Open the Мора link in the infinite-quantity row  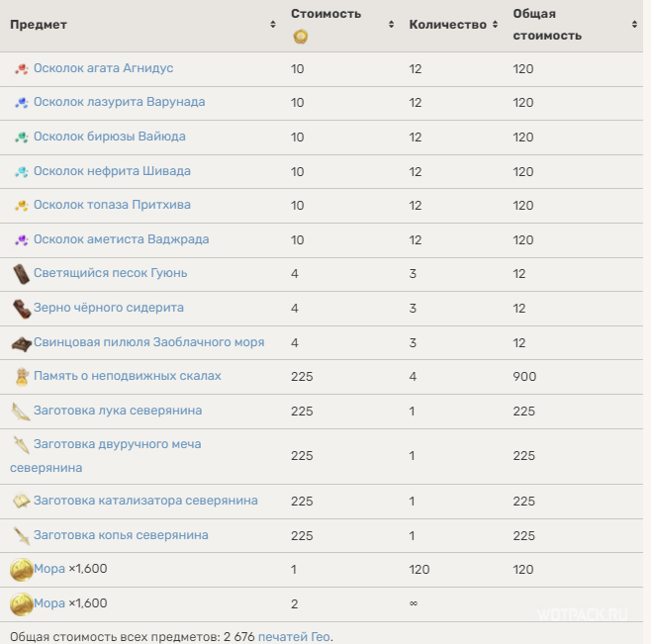(x=49, y=602)
